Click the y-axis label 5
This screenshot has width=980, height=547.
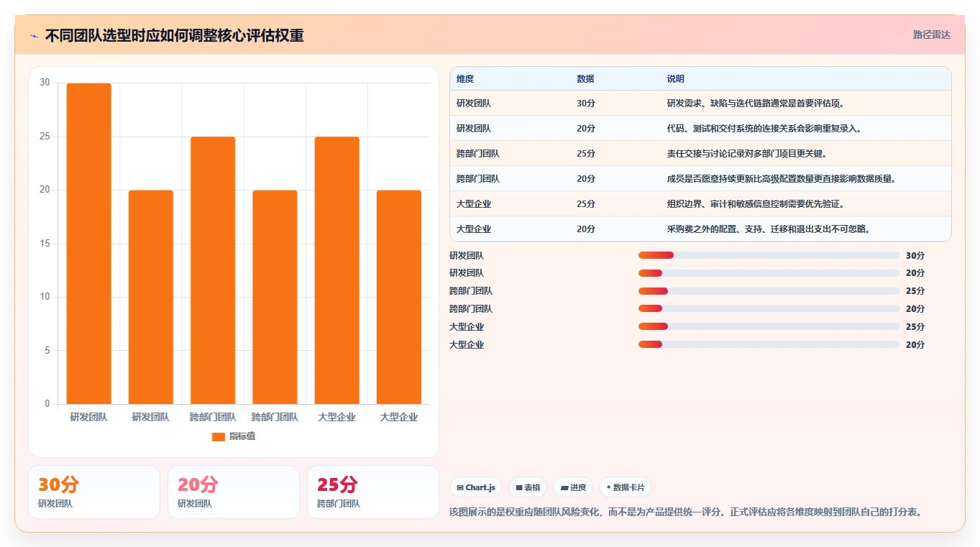click(47, 351)
